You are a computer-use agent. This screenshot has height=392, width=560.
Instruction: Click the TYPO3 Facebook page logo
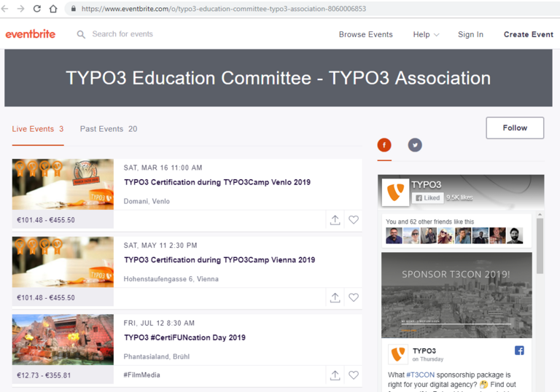pyautogui.click(x=395, y=192)
